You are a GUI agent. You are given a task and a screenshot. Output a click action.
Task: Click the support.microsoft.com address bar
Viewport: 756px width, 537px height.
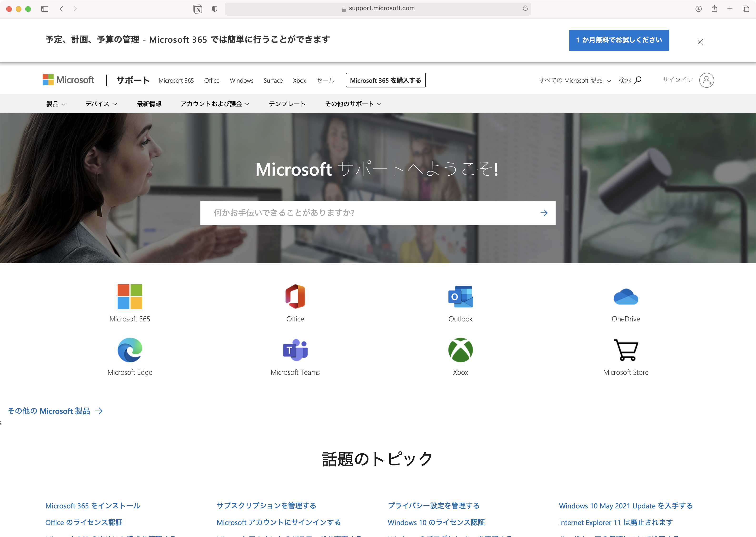click(x=378, y=9)
